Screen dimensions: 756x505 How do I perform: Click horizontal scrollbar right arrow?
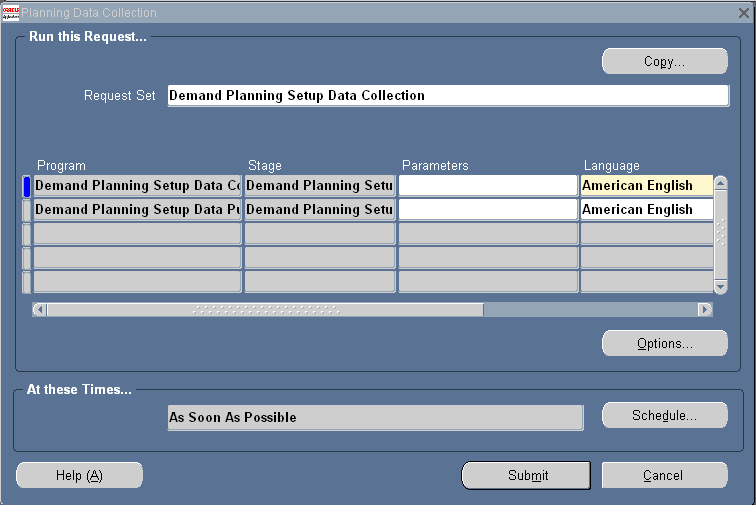point(705,310)
